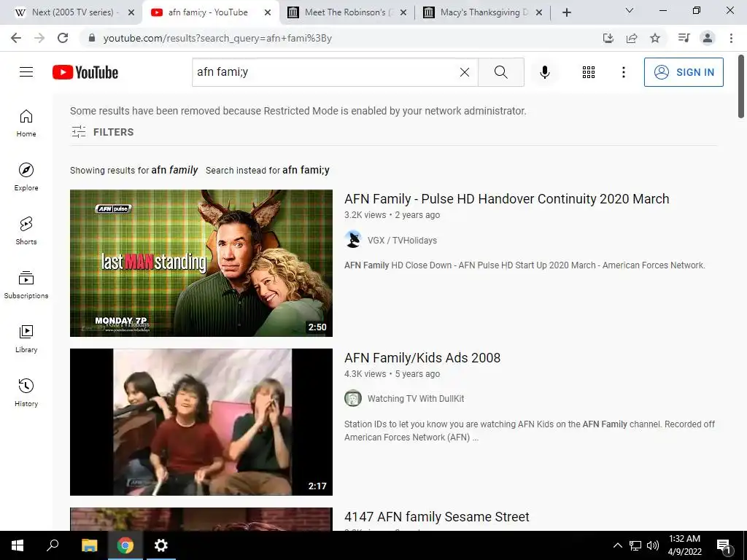Clear the search box with the X icon
This screenshot has width=747, height=560.
465,72
